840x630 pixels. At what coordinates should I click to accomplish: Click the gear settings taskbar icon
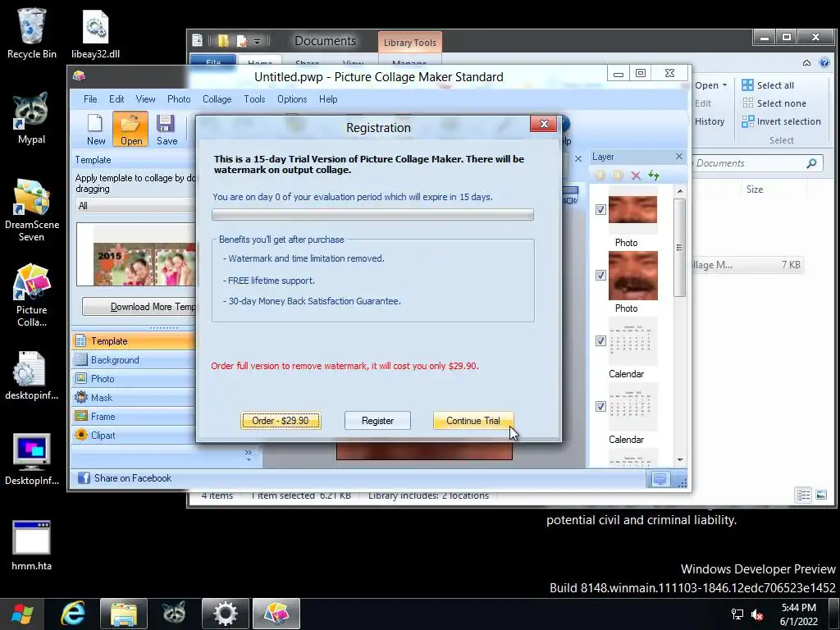coord(225,614)
